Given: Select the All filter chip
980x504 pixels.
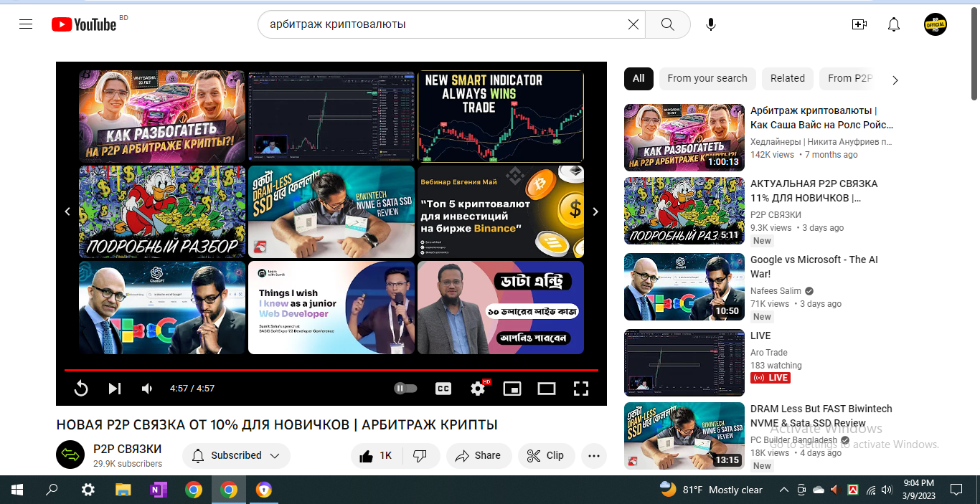Looking at the screenshot, I should tap(639, 78).
